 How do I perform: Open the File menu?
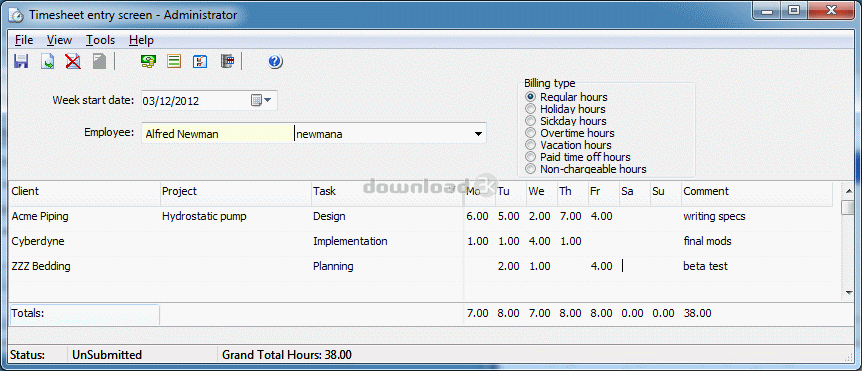[x=24, y=40]
